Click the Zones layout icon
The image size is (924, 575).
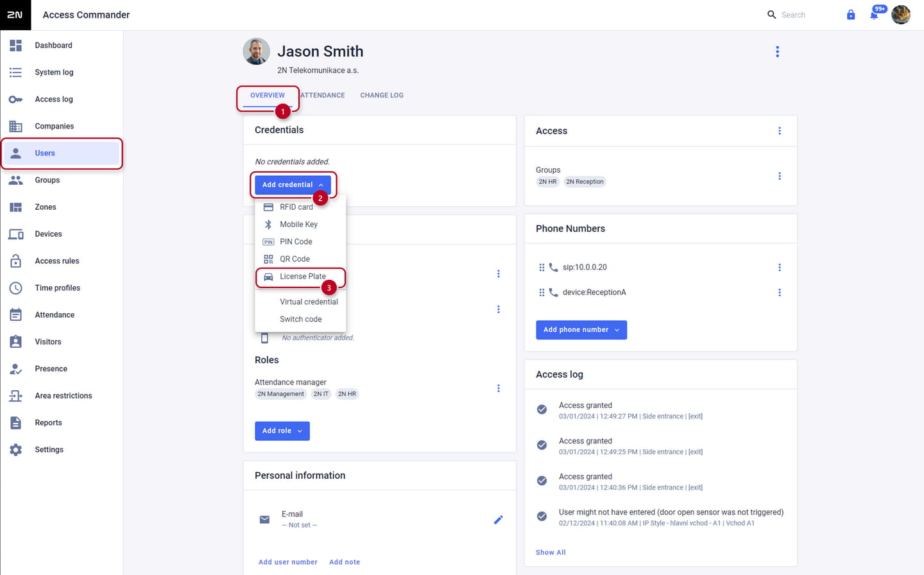pos(15,207)
